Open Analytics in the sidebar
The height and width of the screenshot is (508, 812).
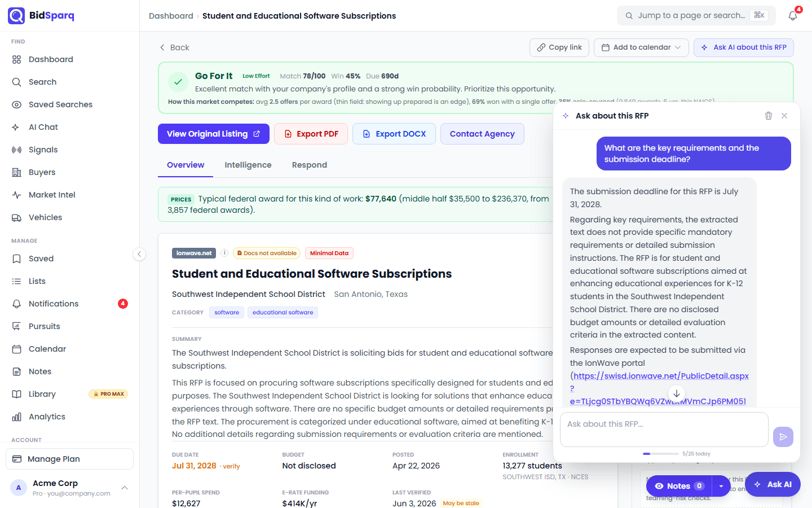click(x=70, y=417)
